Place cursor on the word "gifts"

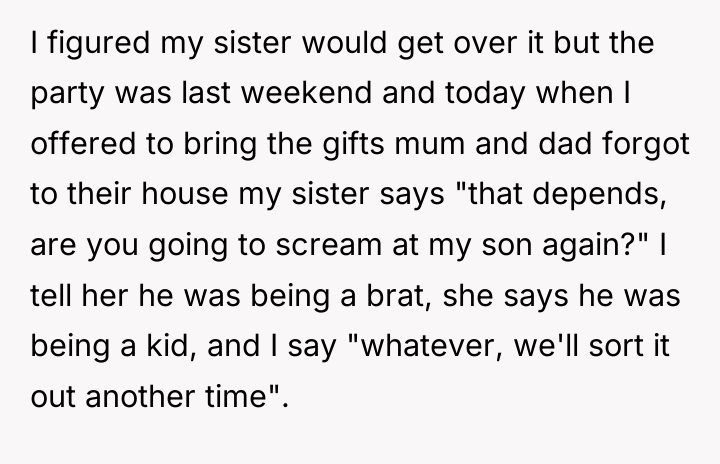pyautogui.click(x=353, y=144)
